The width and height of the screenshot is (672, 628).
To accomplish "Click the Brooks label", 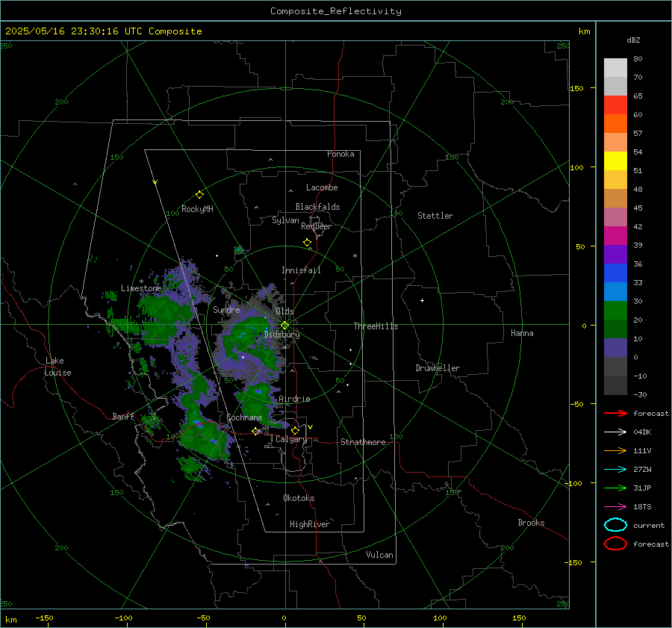I will 531,523.
